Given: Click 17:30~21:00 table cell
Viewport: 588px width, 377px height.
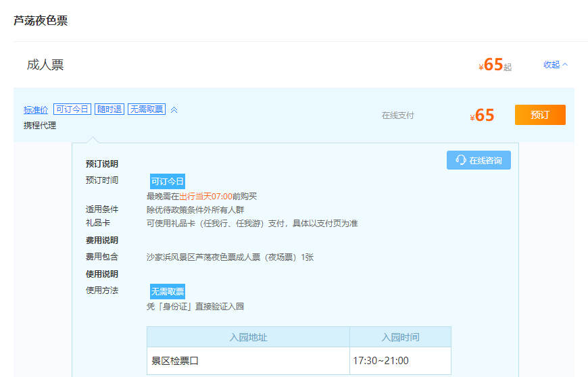Looking at the screenshot, I should [x=400, y=361].
